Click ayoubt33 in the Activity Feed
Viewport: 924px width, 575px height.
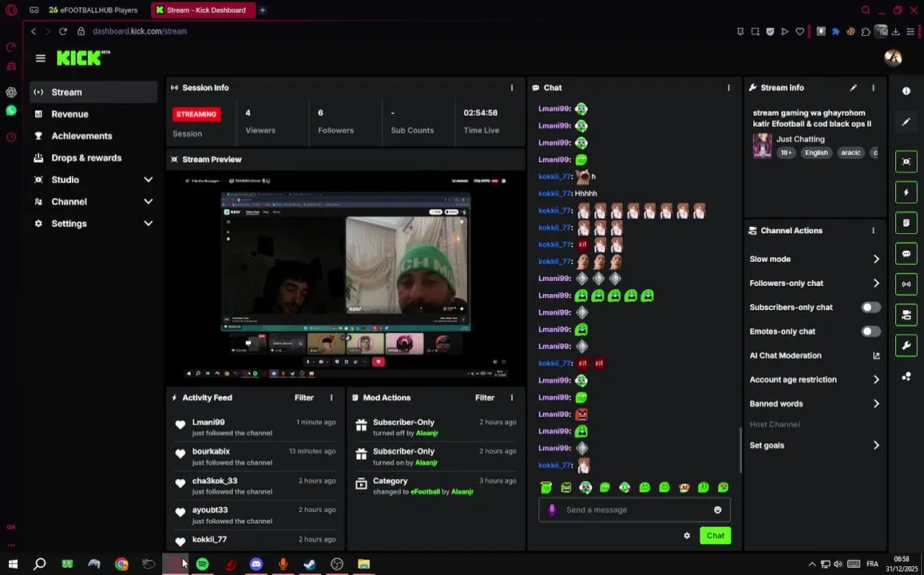[x=210, y=510]
